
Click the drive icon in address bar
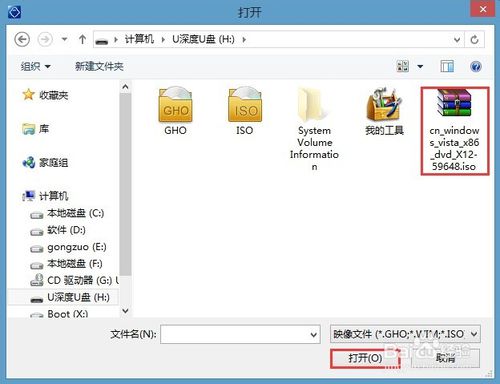click(102, 40)
